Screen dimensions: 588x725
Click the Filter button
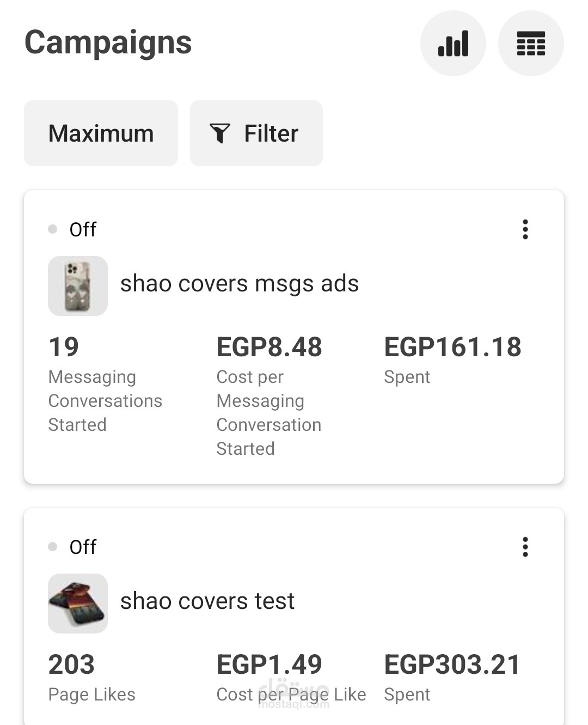tap(256, 133)
